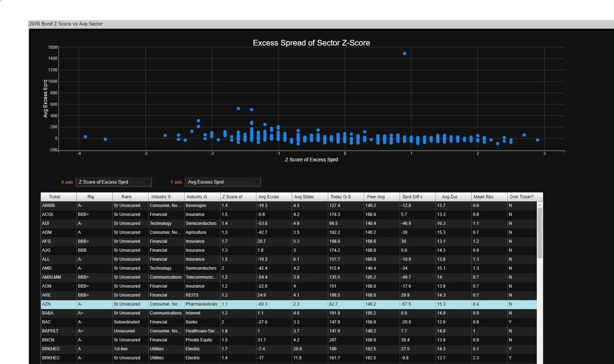Click the Pharmaceuticals cell in AZN row

(202, 304)
